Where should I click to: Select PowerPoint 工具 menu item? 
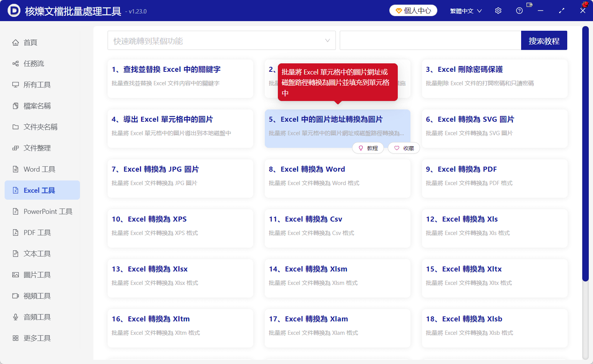(42, 211)
